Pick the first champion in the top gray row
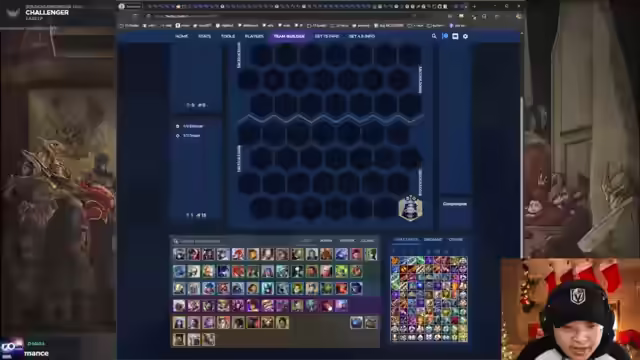The image size is (640, 360). [179, 254]
